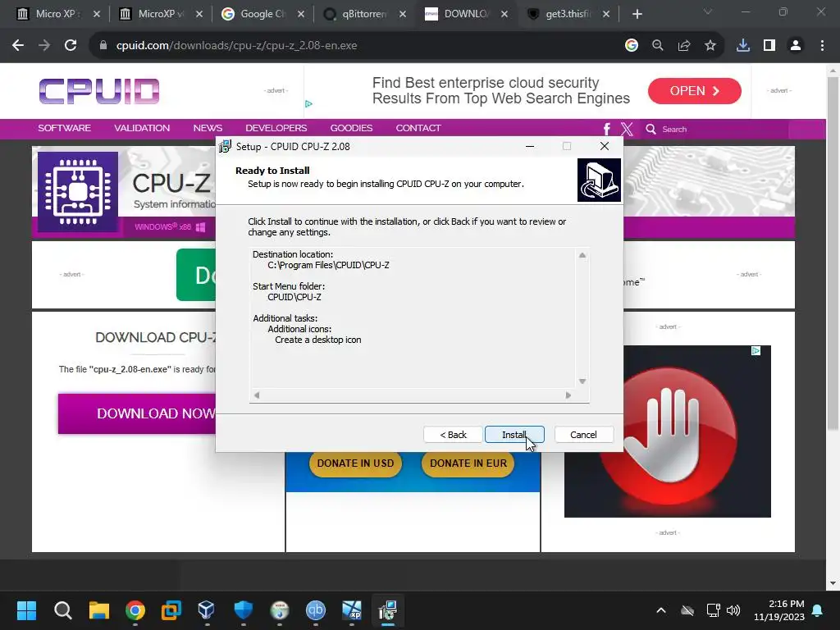Open CPUID Facebook page icon
The image size is (840, 630).
coord(607,129)
